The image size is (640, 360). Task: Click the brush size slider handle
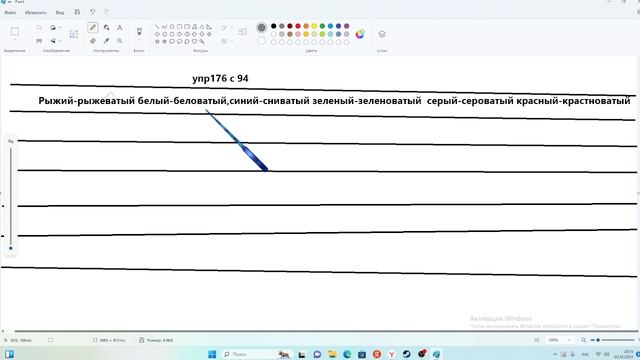[11, 248]
